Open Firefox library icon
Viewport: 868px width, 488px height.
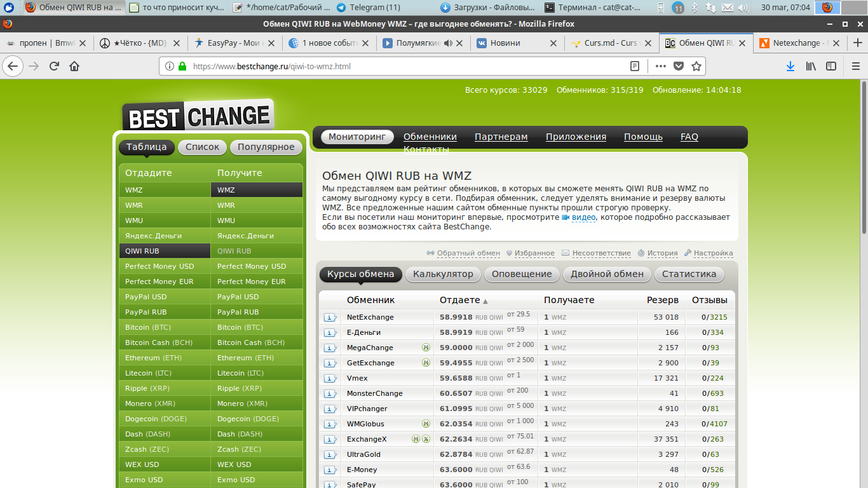(811, 66)
